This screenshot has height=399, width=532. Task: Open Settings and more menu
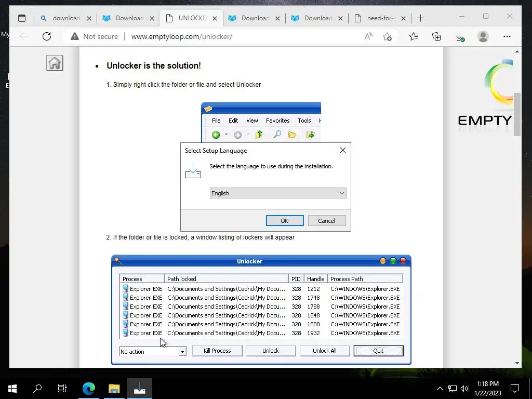[507, 36]
